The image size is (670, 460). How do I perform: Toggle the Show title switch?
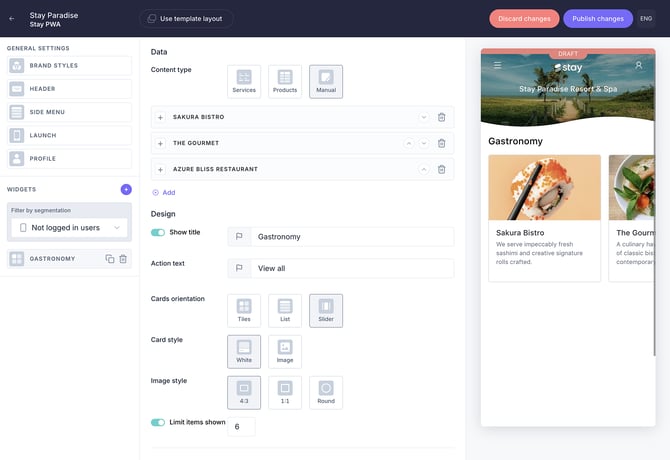tap(158, 232)
